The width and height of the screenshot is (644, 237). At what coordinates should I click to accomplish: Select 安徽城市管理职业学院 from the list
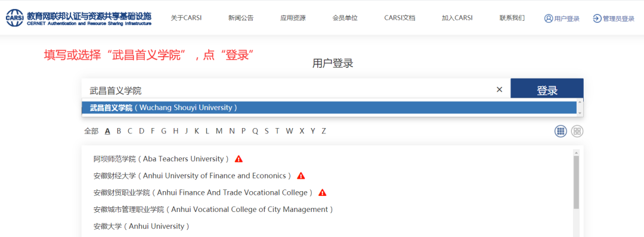click(213, 209)
